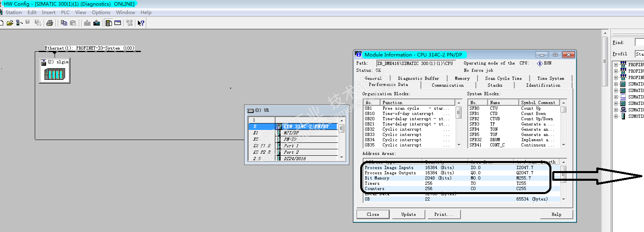Click Address Areas list scroll-down arrow
Image resolution: width=644 pixels, height=232 pixels.
click(564, 199)
